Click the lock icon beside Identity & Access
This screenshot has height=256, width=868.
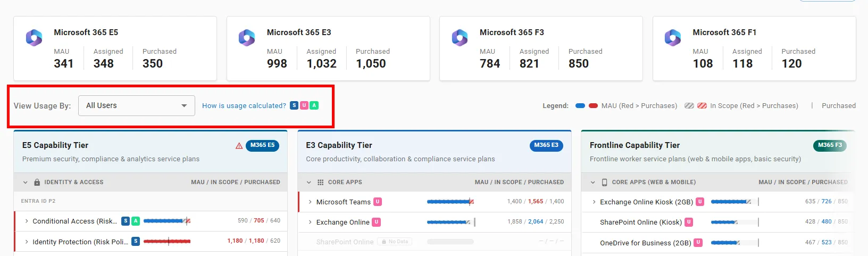pos(37,182)
